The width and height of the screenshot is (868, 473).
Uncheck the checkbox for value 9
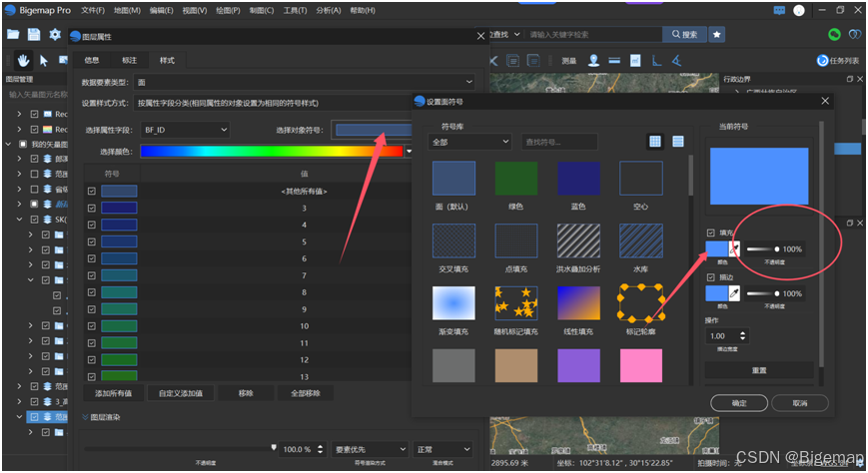click(x=92, y=309)
